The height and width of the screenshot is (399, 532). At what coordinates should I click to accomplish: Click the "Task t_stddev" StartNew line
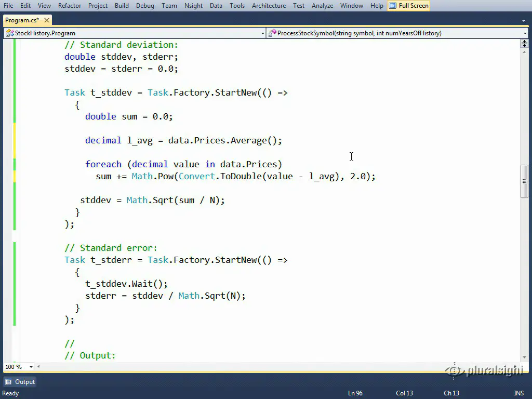176,92
